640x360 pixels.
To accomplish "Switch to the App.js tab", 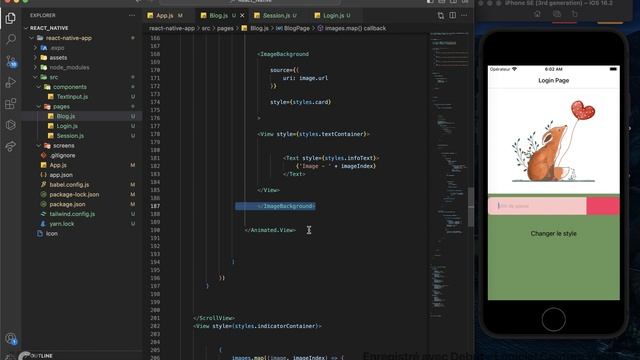I will (165, 16).
